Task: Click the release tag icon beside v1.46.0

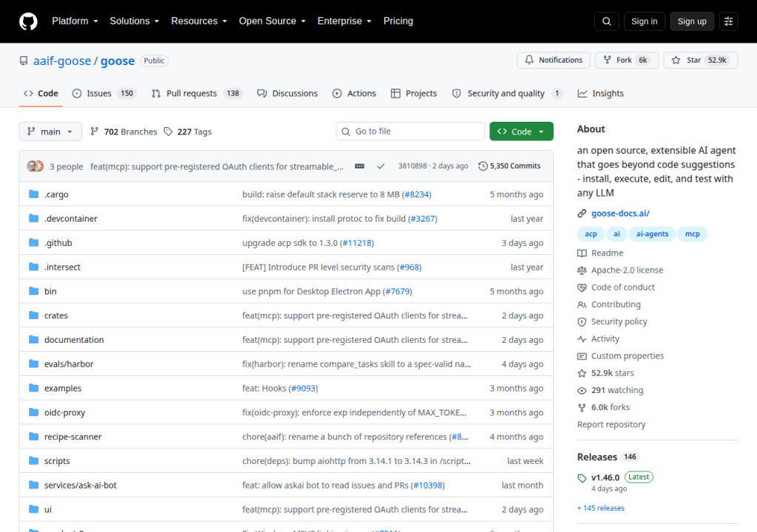Action: point(582,478)
